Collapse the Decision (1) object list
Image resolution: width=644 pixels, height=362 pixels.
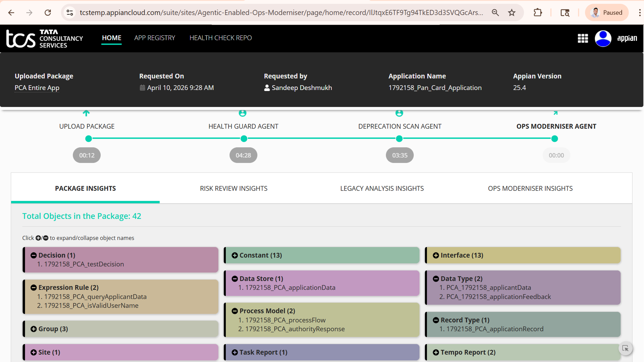[x=34, y=255]
